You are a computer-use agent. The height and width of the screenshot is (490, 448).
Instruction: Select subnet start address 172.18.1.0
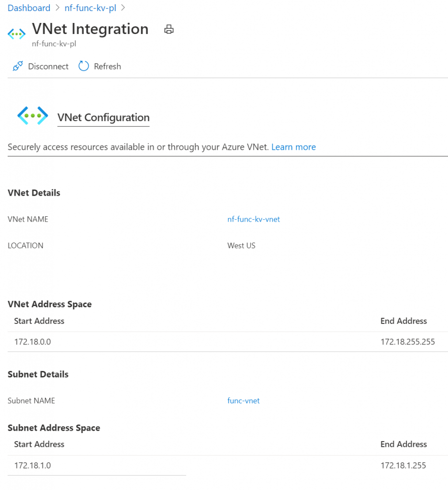pyautogui.click(x=33, y=465)
